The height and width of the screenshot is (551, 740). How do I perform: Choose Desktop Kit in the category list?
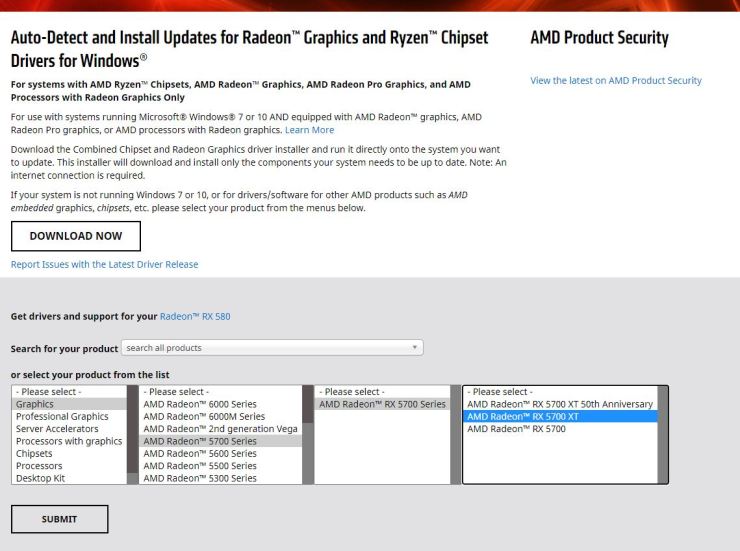pos(69,477)
